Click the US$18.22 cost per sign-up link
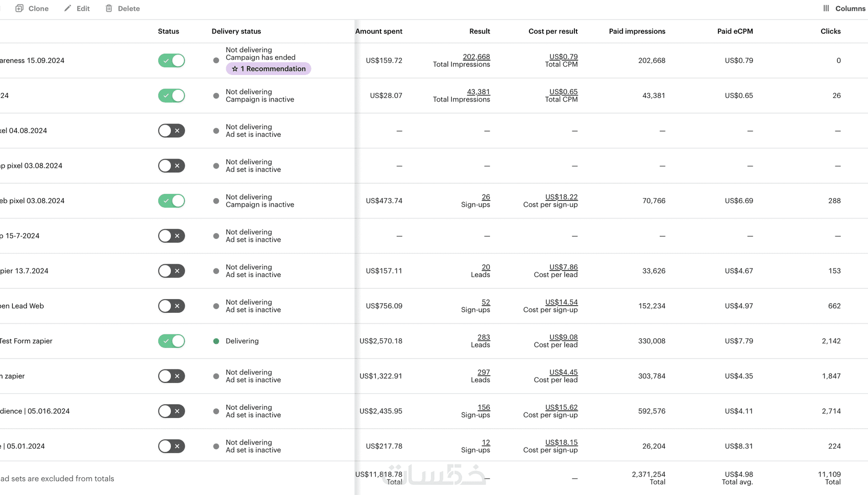The height and width of the screenshot is (495, 868). tap(561, 197)
